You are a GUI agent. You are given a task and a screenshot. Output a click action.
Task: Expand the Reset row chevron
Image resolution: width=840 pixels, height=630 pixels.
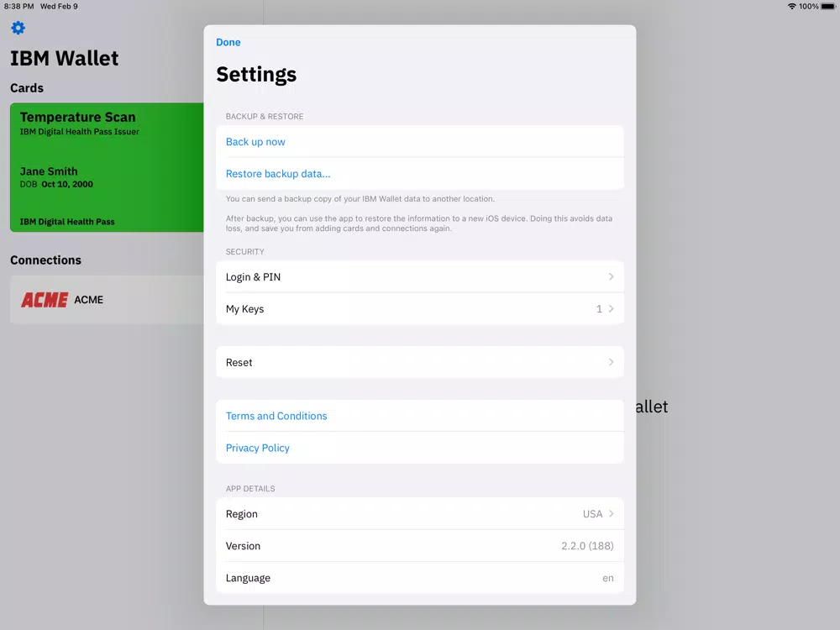611,362
